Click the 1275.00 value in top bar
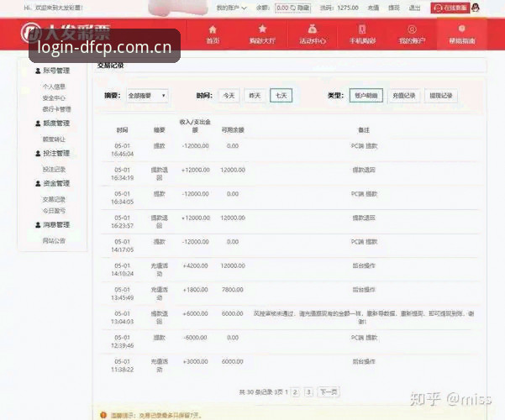505x420 pixels. point(348,8)
